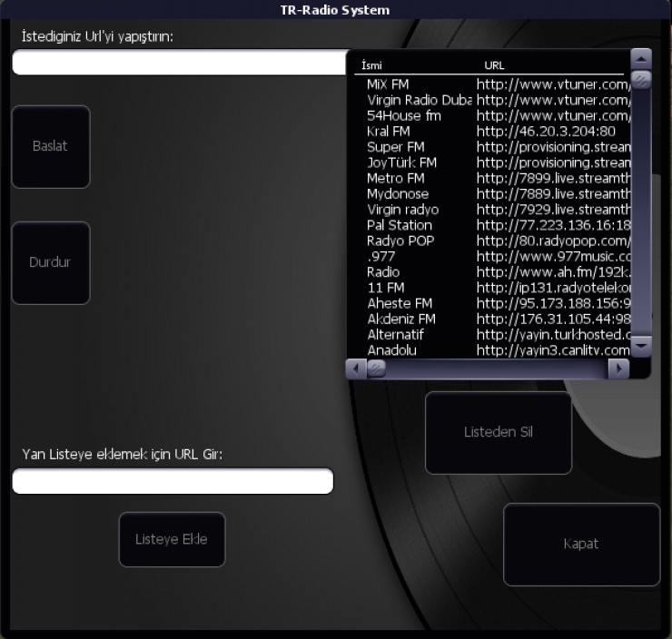Click the İsmi column header

click(x=371, y=65)
